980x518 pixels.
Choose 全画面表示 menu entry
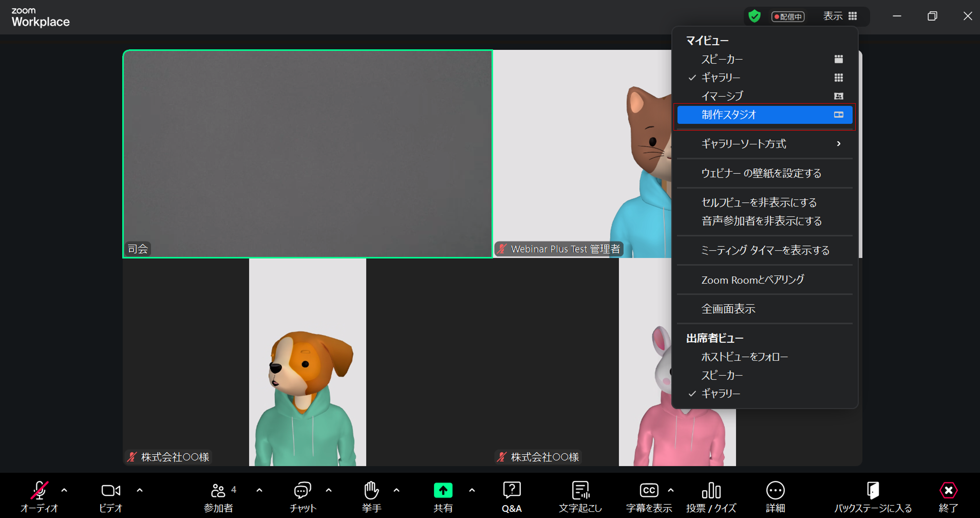click(765, 309)
